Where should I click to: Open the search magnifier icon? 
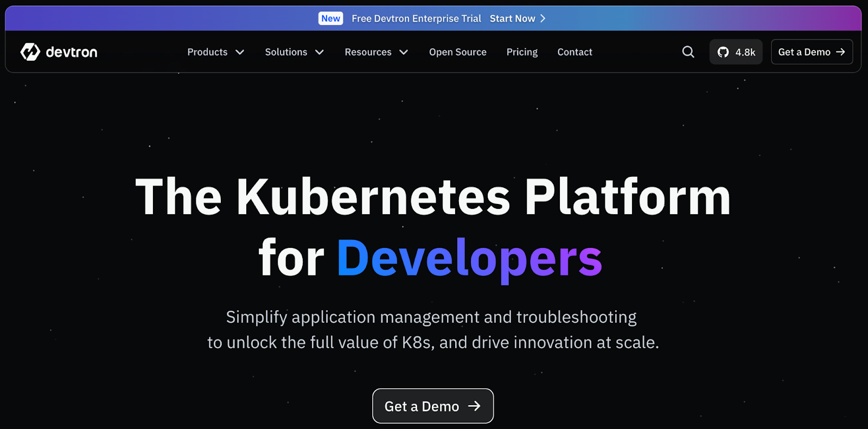pyautogui.click(x=688, y=52)
